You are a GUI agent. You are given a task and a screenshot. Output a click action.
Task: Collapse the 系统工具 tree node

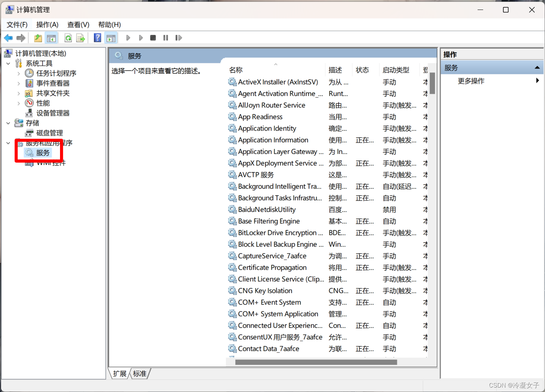pos(8,63)
